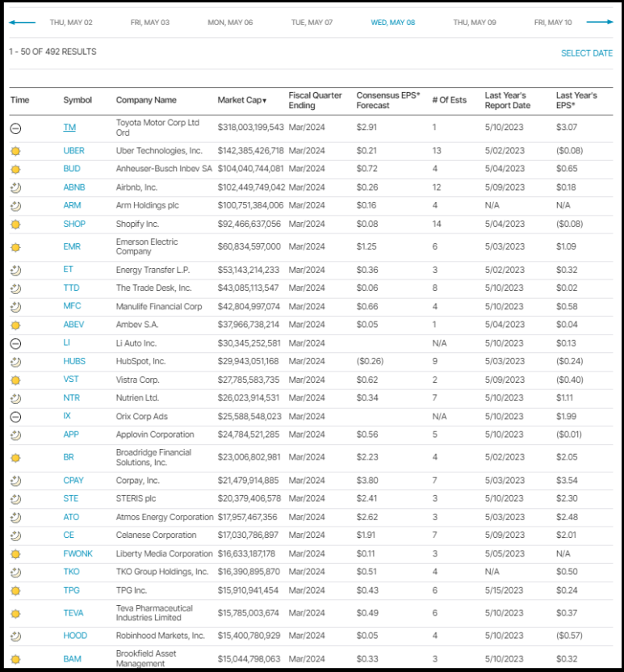Viewport: 624px width, 672px height.
Task: Click the pre-market sun icon for VST
Action: pyautogui.click(x=16, y=380)
